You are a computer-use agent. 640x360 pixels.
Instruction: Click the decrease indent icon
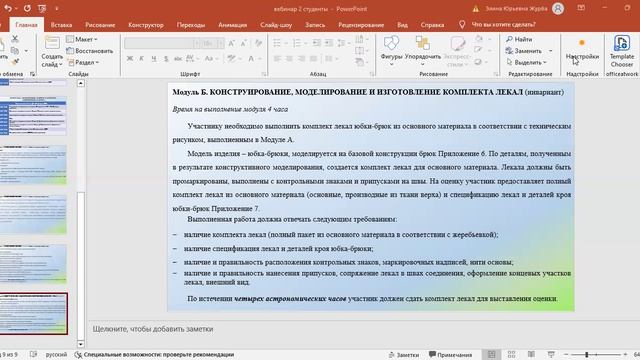click(x=316, y=43)
